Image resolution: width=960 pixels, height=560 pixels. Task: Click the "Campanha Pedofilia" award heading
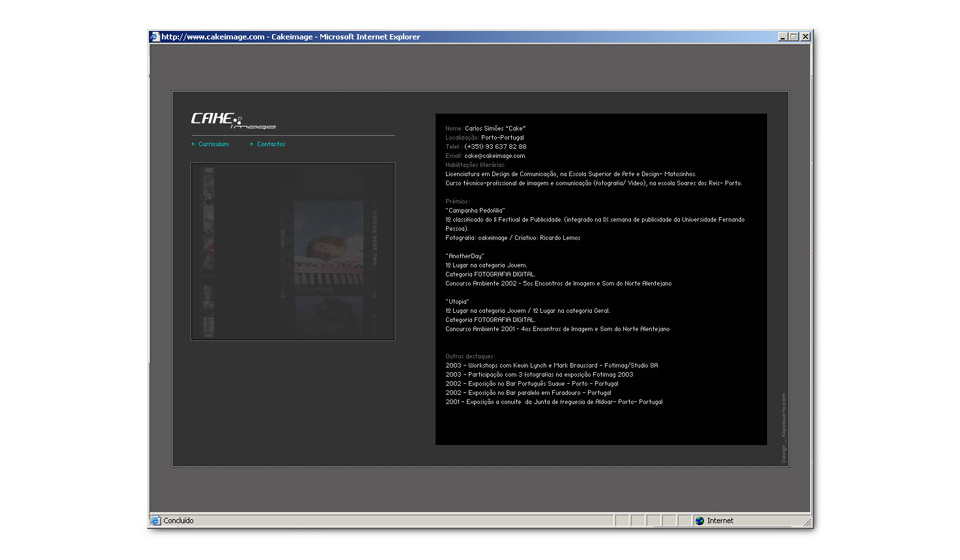pos(476,211)
